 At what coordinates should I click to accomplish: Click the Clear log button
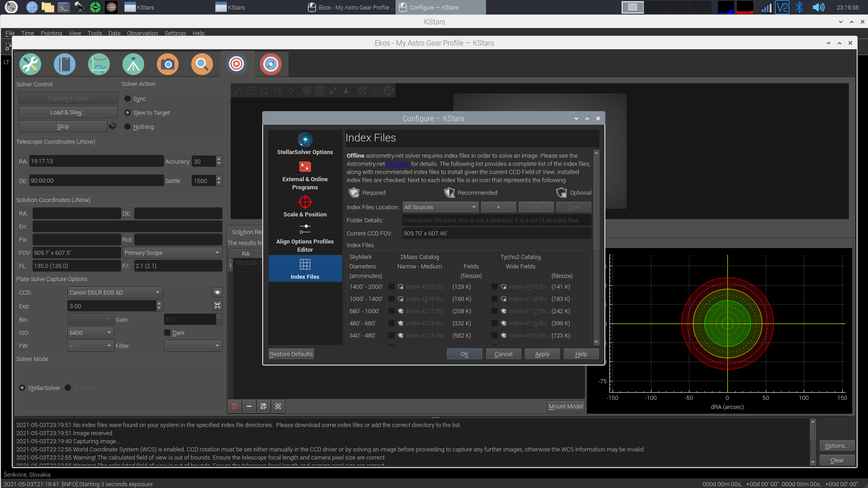(837, 460)
